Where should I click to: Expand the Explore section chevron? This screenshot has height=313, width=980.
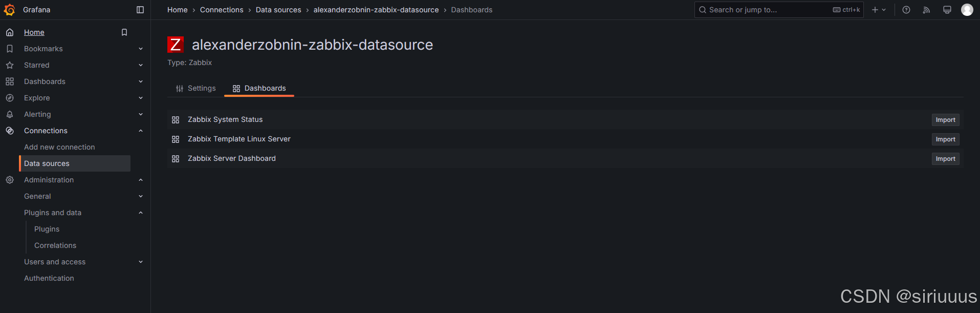(x=141, y=98)
